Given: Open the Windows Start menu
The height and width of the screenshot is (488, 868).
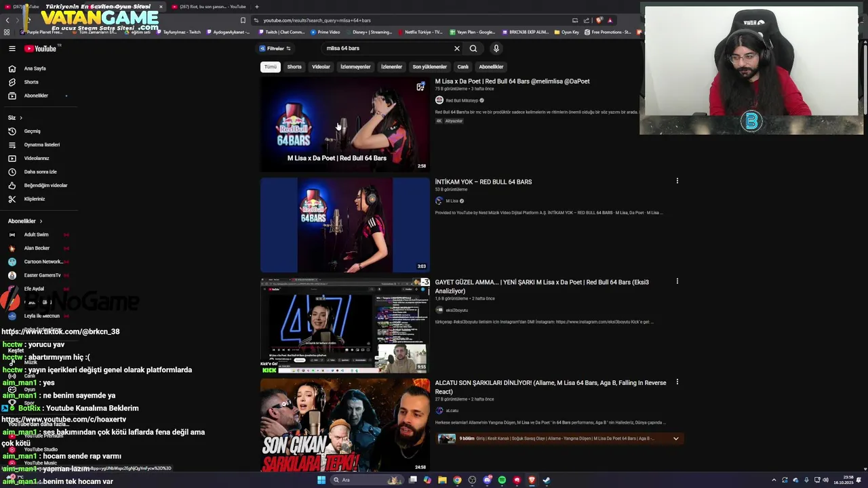Looking at the screenshot, I should [321, 480].
